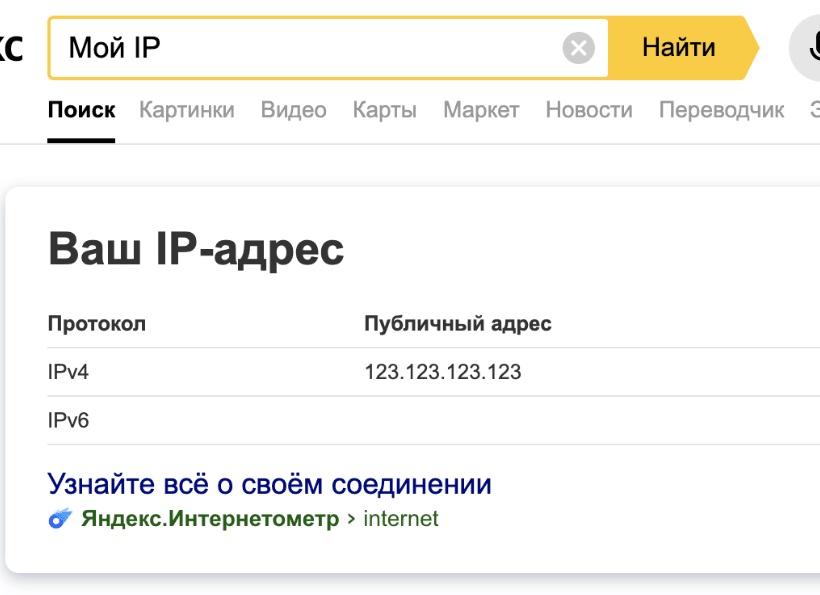
Task: Select the Поиск tab
Action: coord(82,110)
